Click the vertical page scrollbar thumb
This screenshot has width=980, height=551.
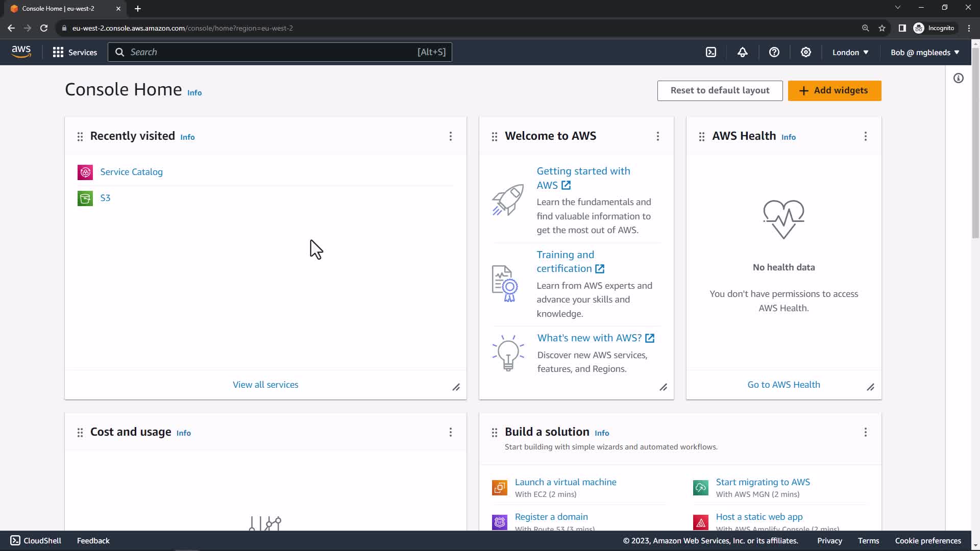pos(975,143)
